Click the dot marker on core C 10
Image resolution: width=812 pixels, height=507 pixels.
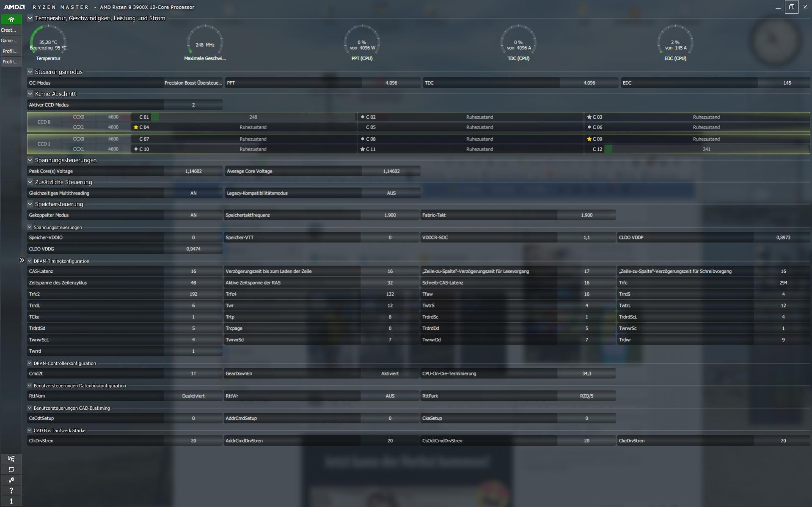(x=136, y=149)
